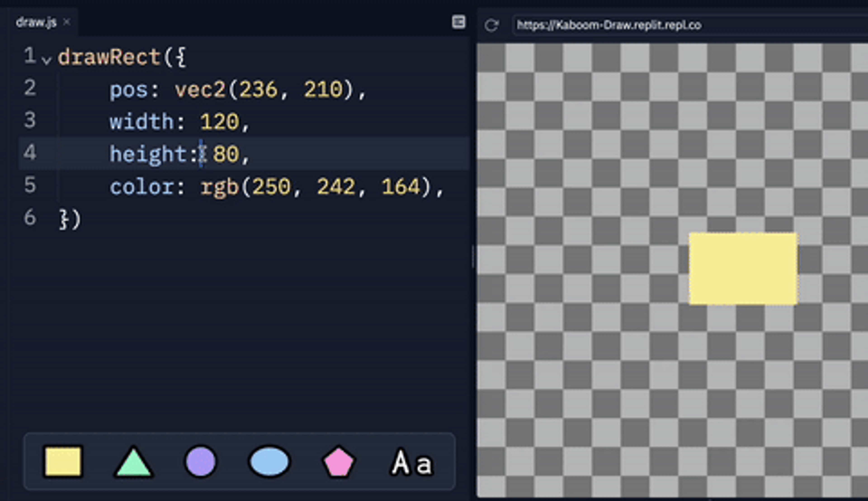Click the yellow rectangle on canvas
Viewport: 868px width, 501px height.
point(743,269)
